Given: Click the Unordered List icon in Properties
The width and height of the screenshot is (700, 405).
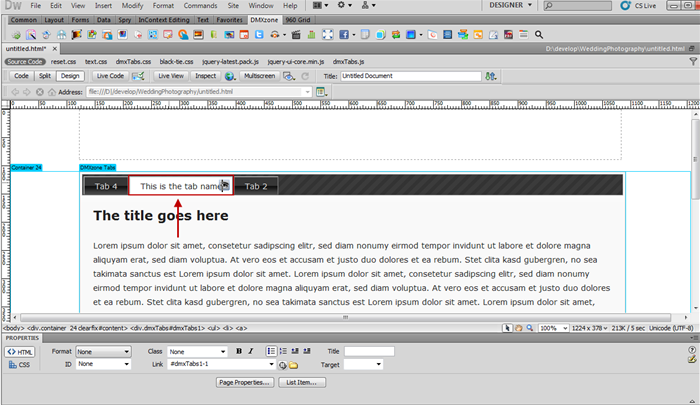Looking at the screenshot, I should click(x=271, y=352).
